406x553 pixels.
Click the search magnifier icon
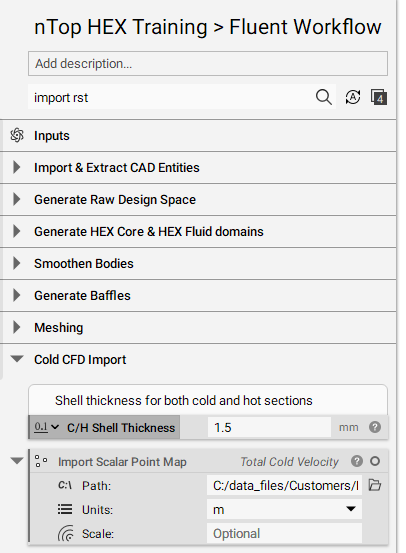tap(323, 97)
